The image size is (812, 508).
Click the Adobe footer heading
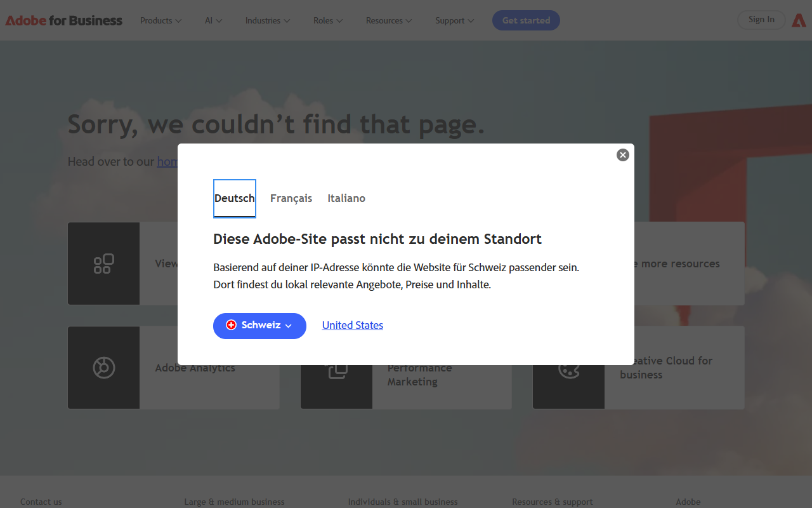point(688,502)
